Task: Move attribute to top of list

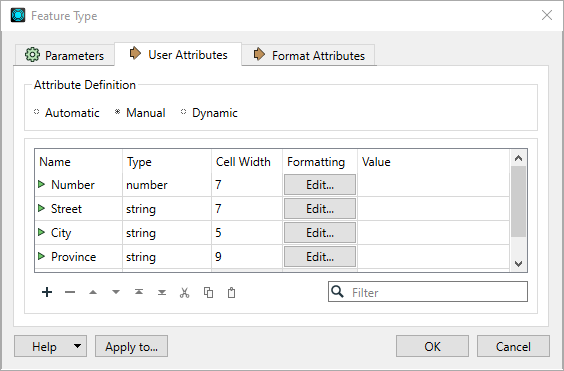Action: 139,292
